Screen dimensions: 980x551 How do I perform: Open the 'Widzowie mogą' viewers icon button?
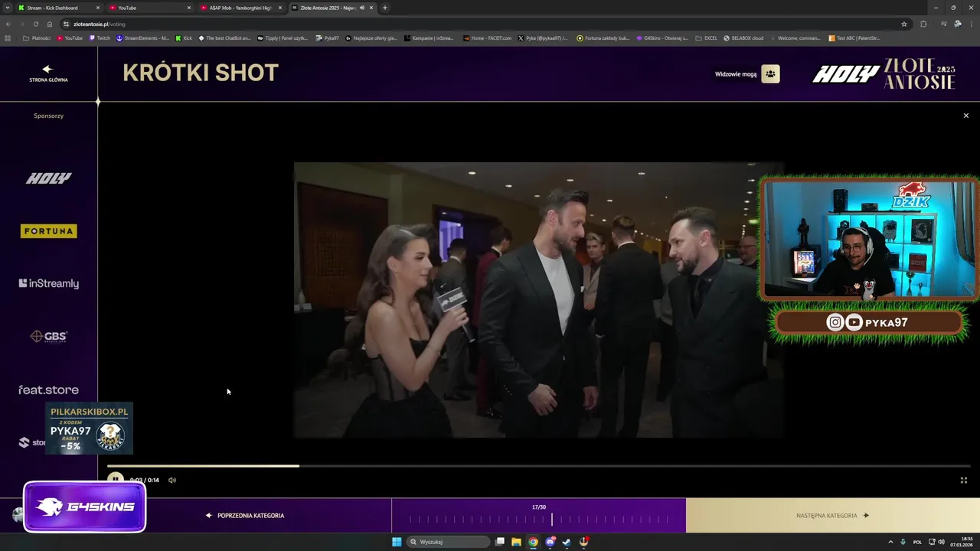coord(770,74)
